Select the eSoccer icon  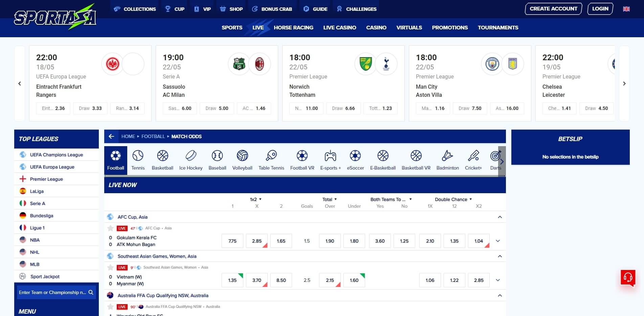pyautogui.click(x=355, y=156)
